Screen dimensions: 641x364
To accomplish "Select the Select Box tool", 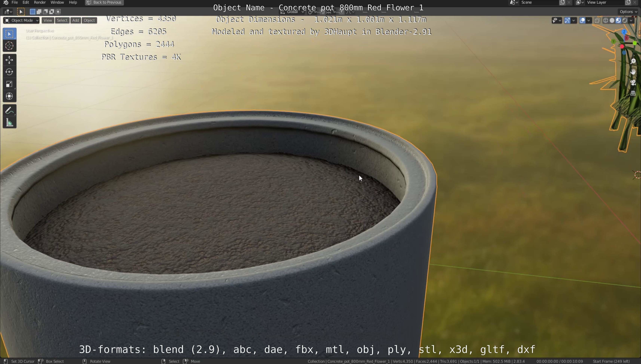I will coord(10,34).
